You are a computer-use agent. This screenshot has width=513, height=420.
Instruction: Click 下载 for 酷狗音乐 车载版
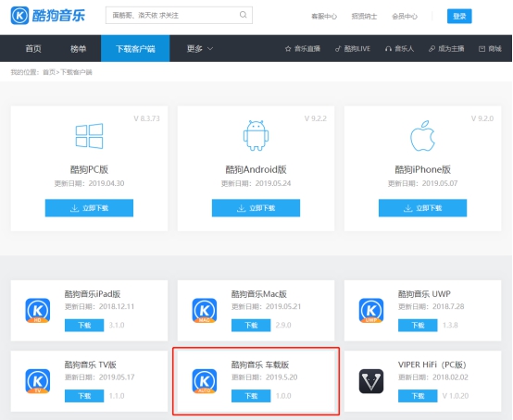pos(251,396)
